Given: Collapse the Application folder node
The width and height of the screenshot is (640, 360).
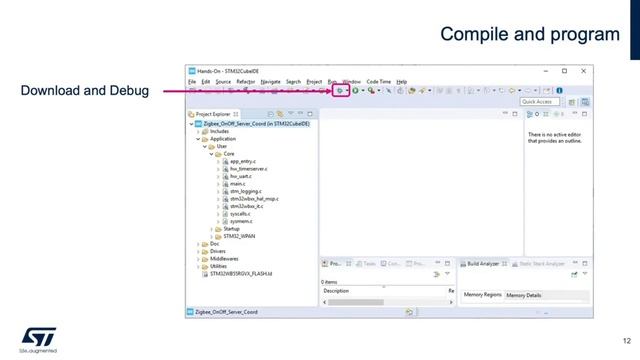Looking at the screenshot, I should [x=198, y=139].
